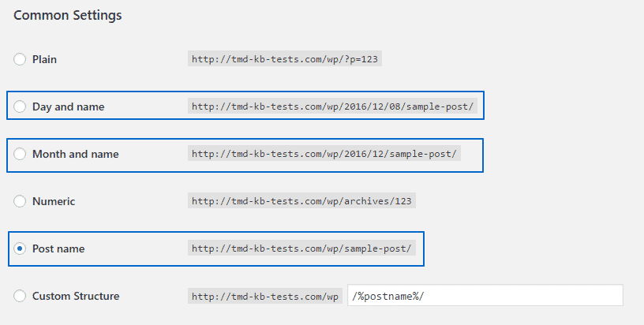Click the ?p=123 sample URL
Screen dimensions: 644x325
pos(285,58)
